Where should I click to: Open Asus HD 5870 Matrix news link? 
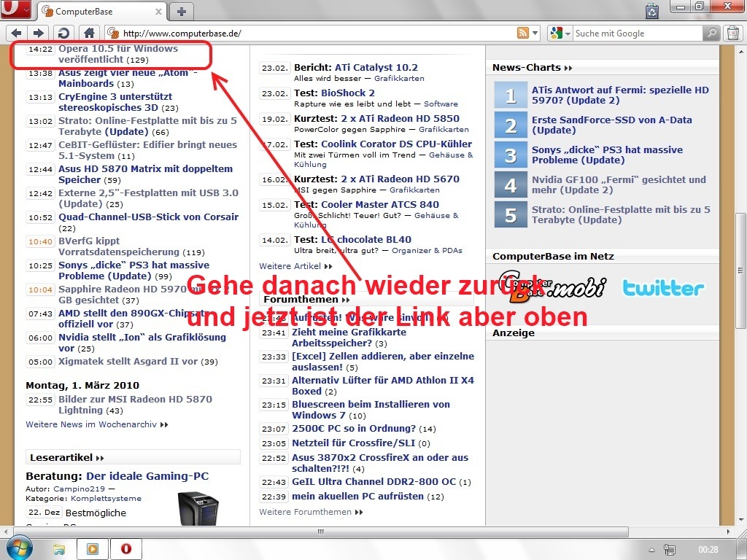[x=145, y=174]
